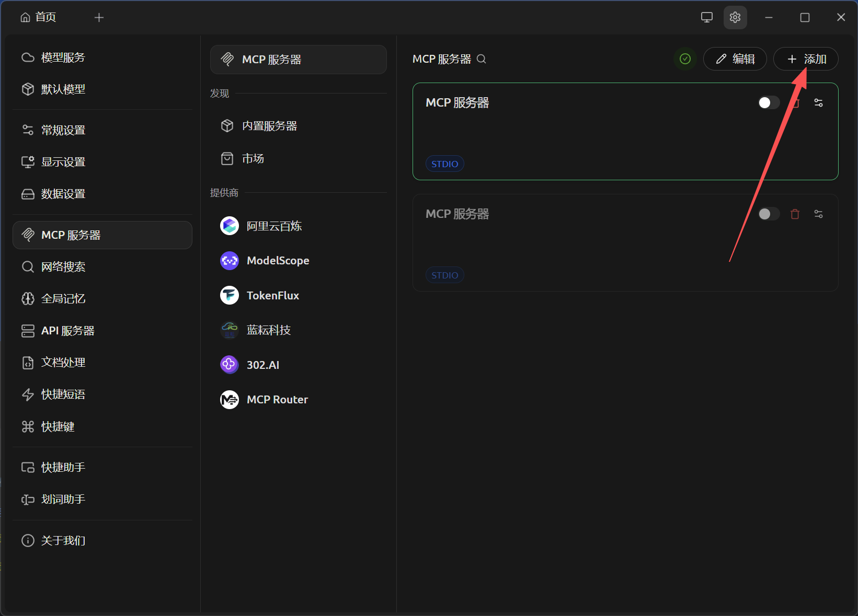Click the API 服务器 server icon
Screen dimensions: 858x616
coord(28,331)
